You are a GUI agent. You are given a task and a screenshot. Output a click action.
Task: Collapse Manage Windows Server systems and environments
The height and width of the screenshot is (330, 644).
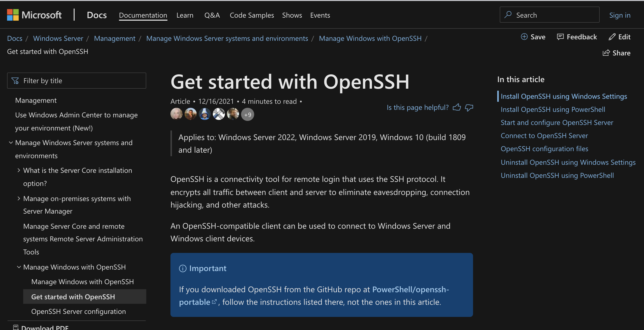coord(11,143)
